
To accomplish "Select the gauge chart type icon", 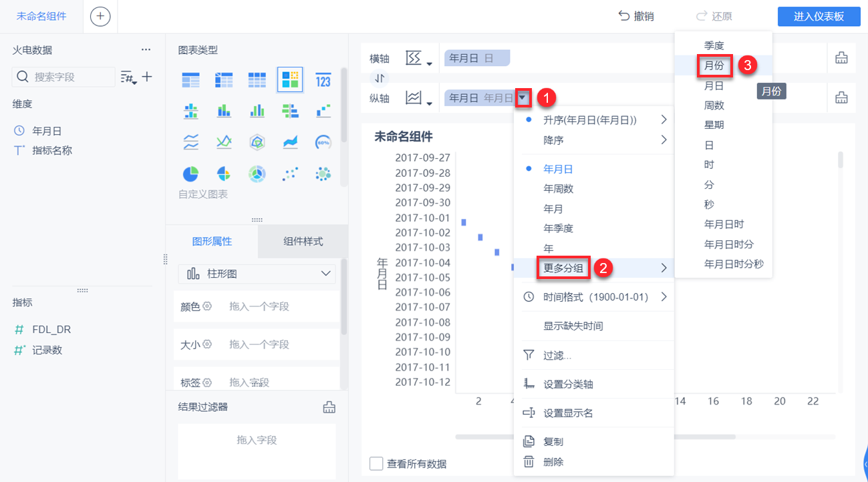I will [x=323, y=142].
